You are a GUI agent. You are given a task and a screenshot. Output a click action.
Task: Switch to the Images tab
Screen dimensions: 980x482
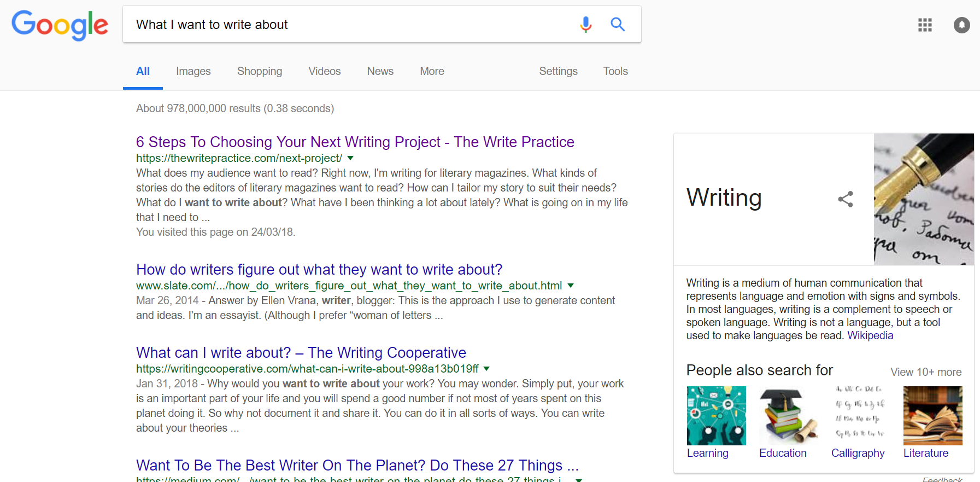pyautogui.click(x=193, y=71)
